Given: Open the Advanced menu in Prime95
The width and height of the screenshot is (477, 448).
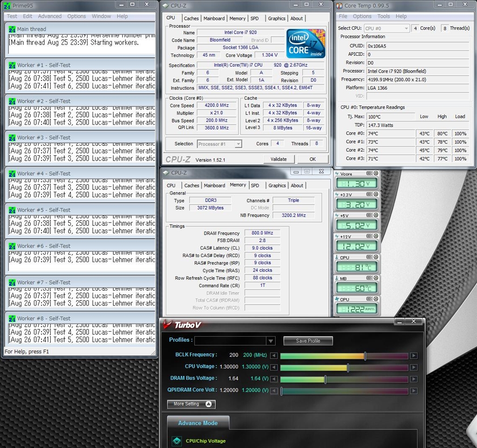Looking at the screenshot, I should [x=50, y=16].
